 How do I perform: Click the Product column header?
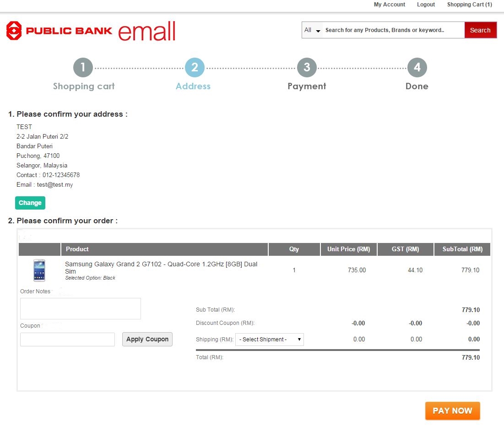[x=164, y=249]
